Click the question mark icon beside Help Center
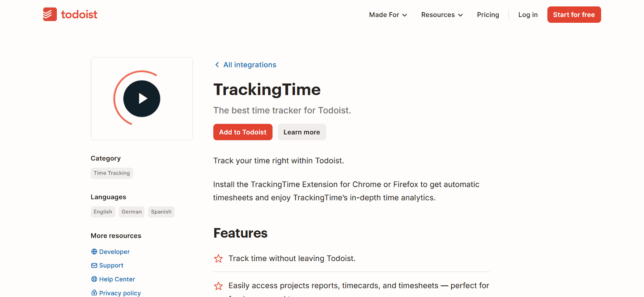The width and height of the screenshot is (644, 297). click(93, 279)
